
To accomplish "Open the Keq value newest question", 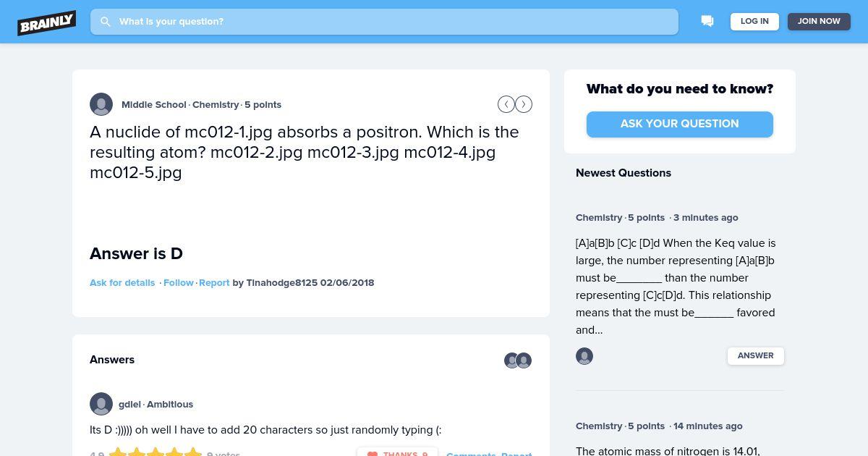I will (676, 287).
